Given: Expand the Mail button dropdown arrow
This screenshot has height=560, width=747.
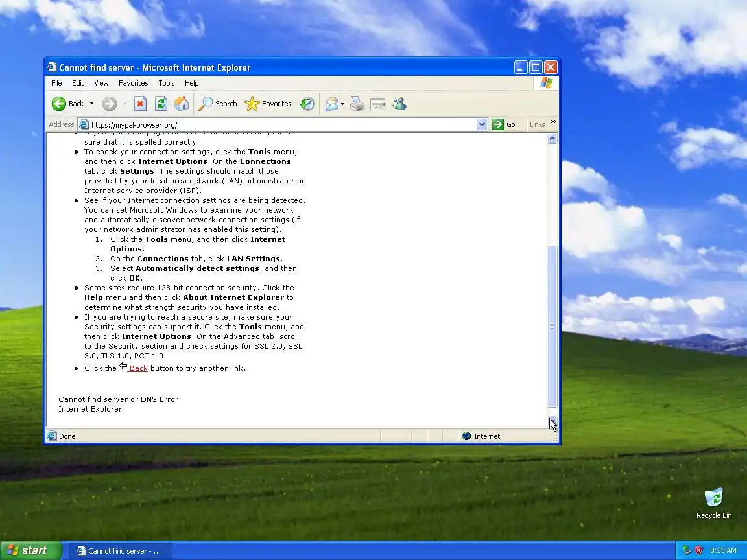Looking at the screenshot, I should [342, 104].
